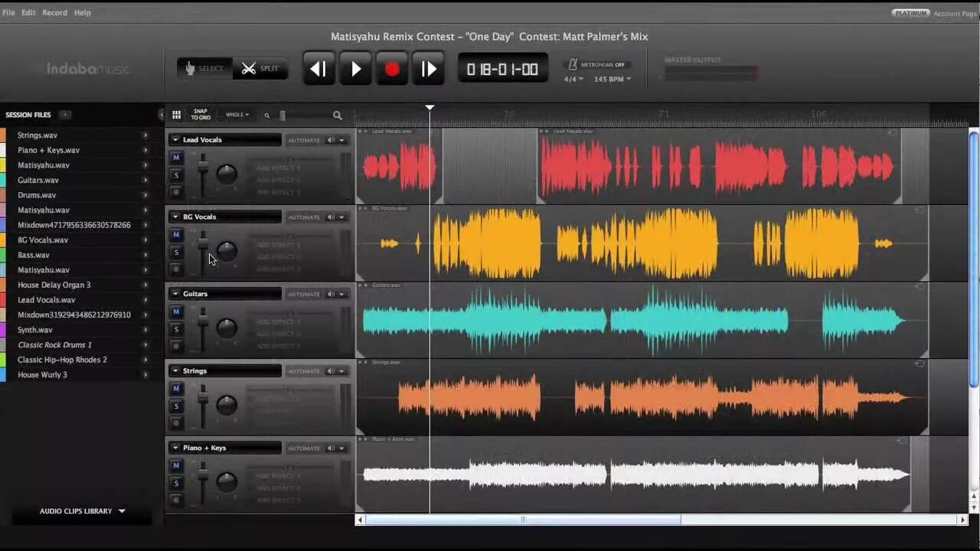Select Guitars.wav in session files
The image size is (980, 551).
(38, 180)
